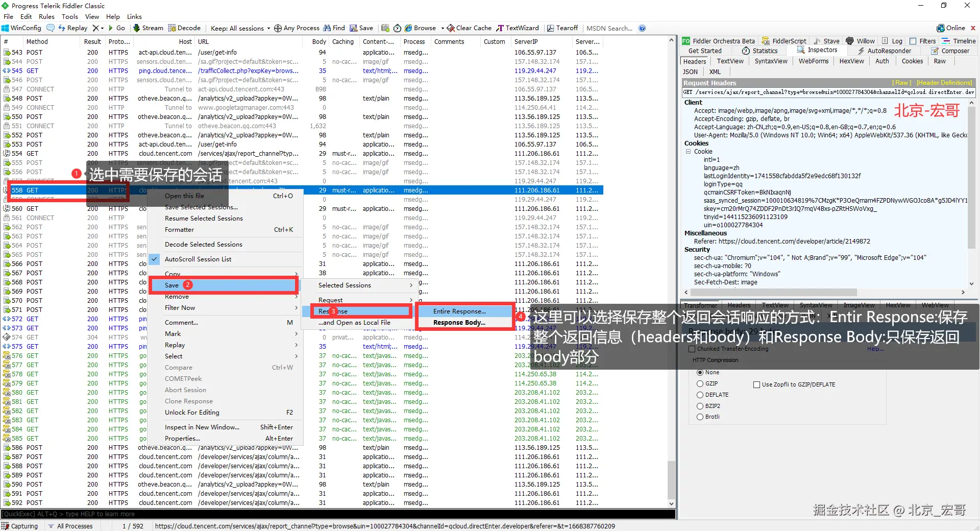Open the AutoResponder tab
Image resolution: width=980 pixels, height=531 pixels.
884,51
